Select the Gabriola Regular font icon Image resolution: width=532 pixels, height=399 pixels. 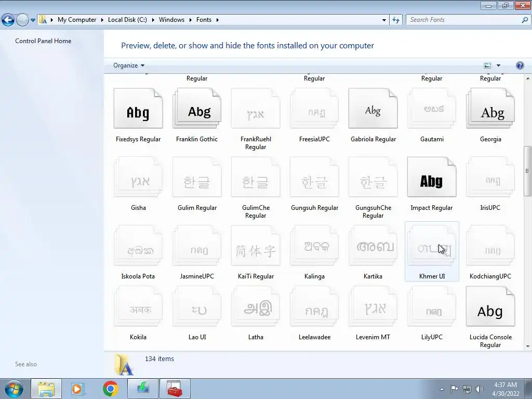pos(373,108)
